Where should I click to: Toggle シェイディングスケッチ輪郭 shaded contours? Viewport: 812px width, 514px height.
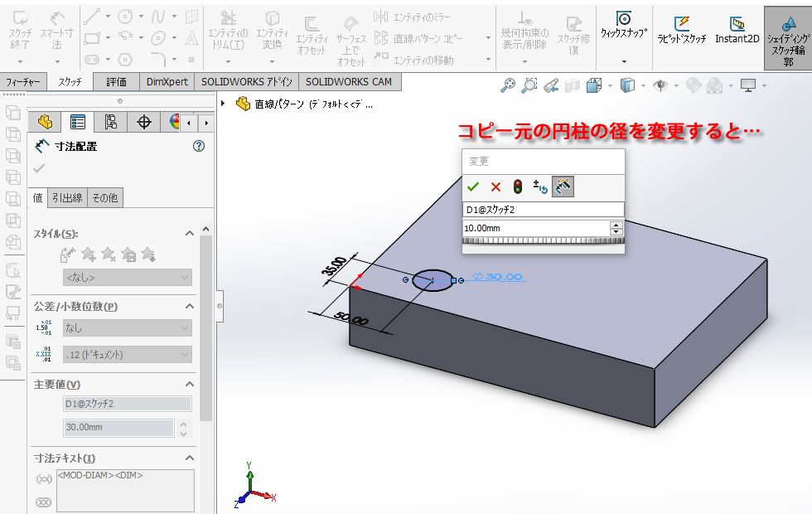point(788,39)
